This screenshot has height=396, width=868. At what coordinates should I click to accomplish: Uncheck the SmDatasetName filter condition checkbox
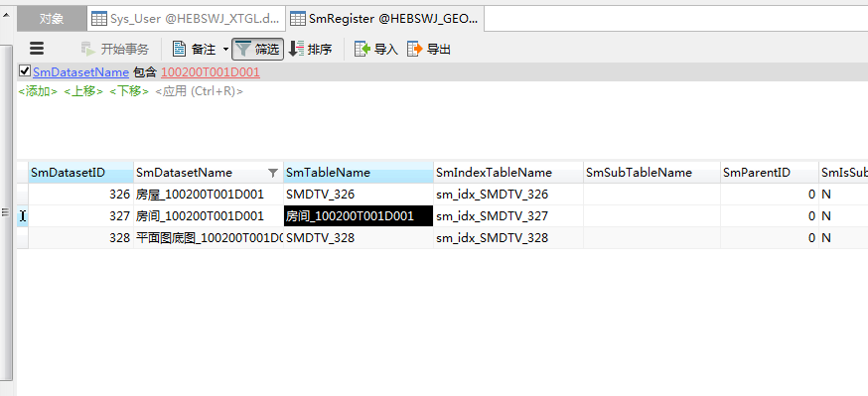pos(25,70)
